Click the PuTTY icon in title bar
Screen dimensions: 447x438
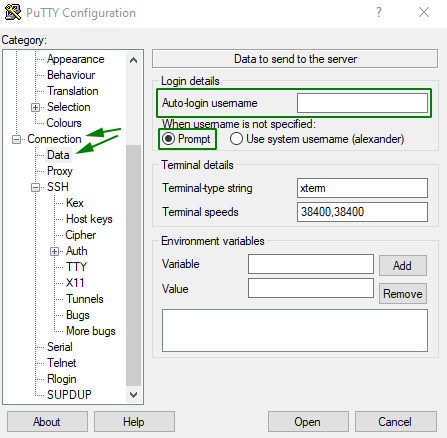[x=13, y=12]
